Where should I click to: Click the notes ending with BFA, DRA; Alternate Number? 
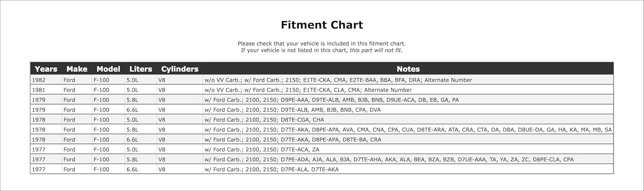click(x=338, y=80)
